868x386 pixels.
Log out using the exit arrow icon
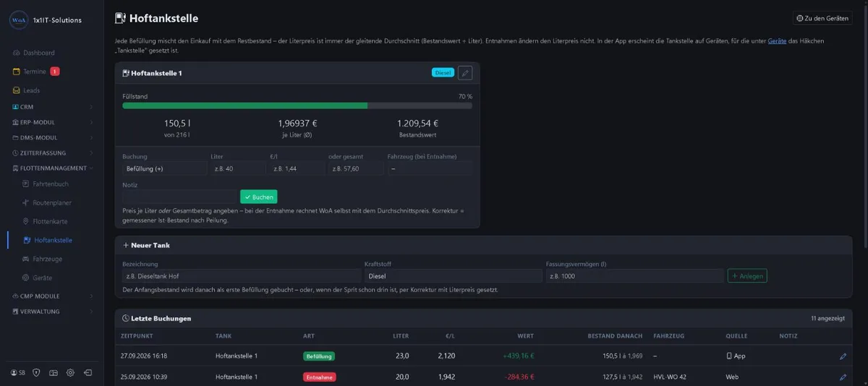[x=88, y=372]
